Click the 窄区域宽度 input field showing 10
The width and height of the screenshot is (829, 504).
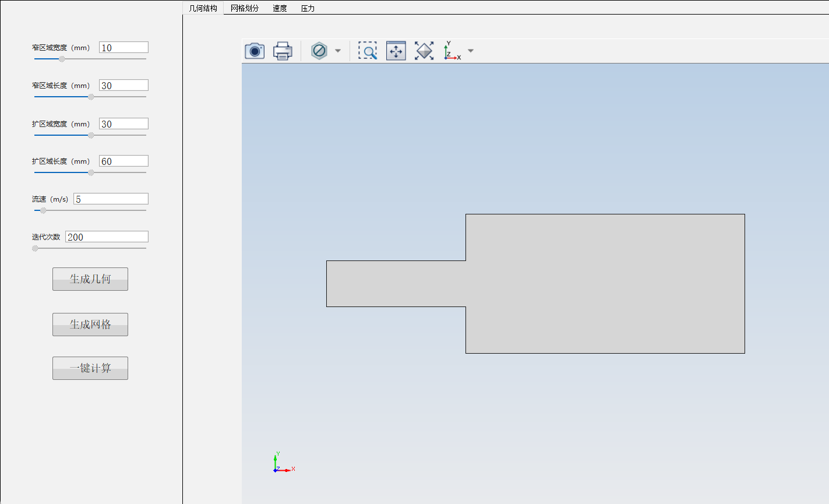coord(124,48)
